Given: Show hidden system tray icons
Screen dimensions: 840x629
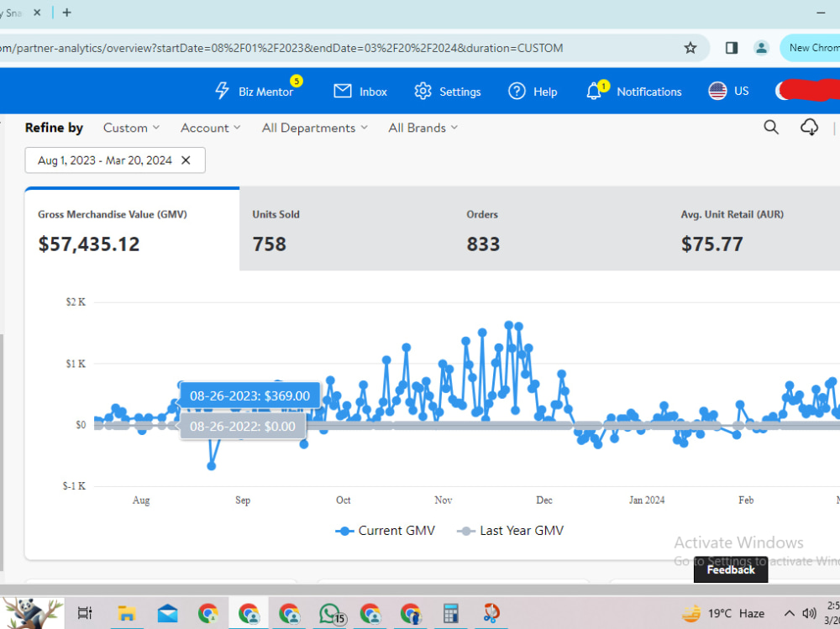Looking at the screenshot, I should tap(789, 613).
